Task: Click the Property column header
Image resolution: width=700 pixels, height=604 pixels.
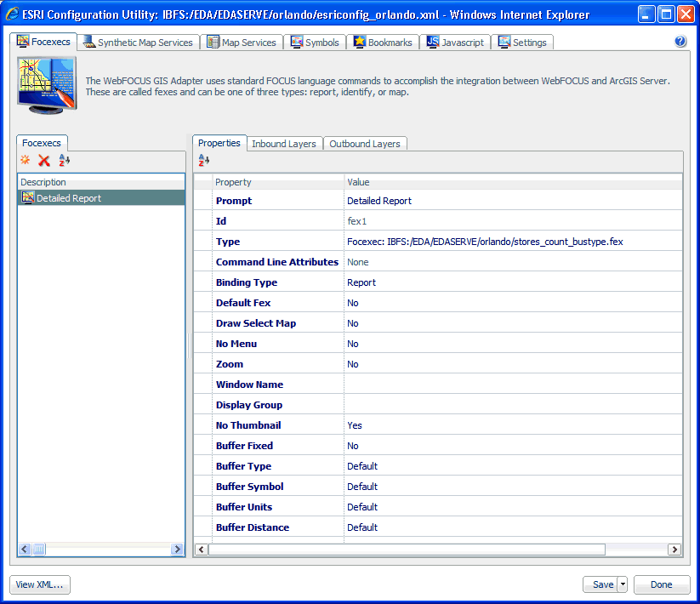Action: coord(277,182)
